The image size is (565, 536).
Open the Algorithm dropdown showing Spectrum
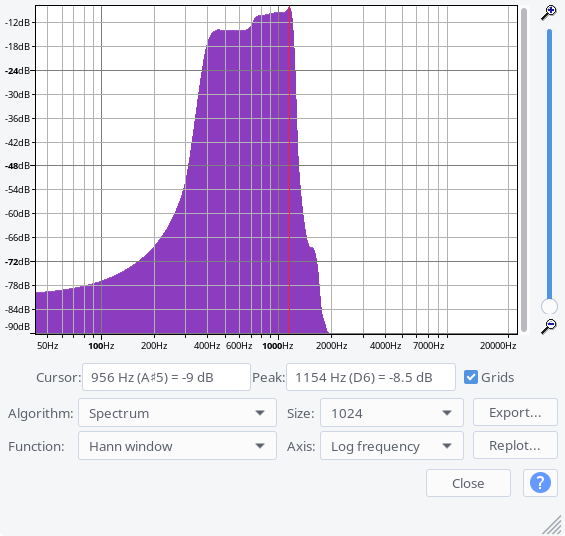click(x=177, y=413)
